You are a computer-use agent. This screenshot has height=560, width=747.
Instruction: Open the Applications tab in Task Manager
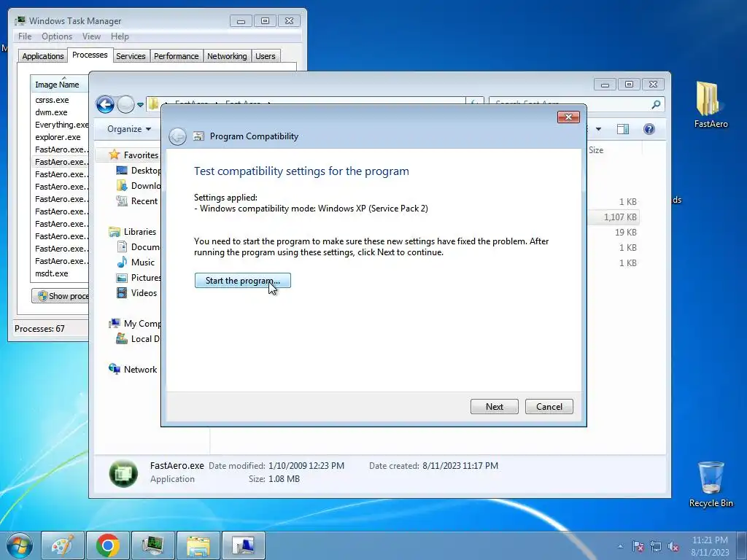click(43, 56)
